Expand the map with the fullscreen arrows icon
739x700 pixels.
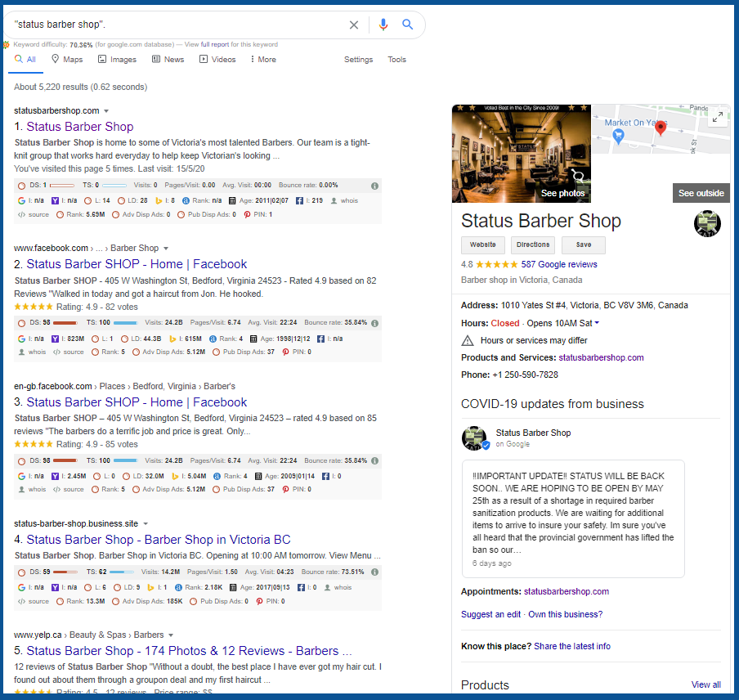click(717, 117)
